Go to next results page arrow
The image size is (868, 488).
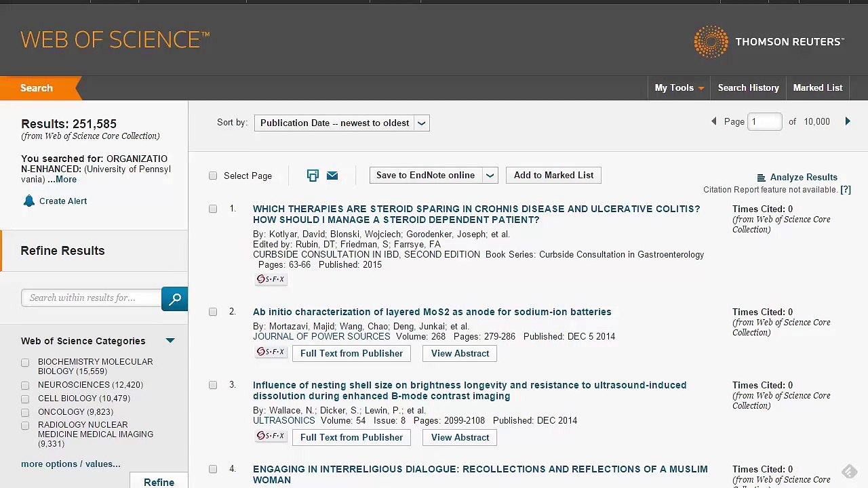(x=848, y=121)
